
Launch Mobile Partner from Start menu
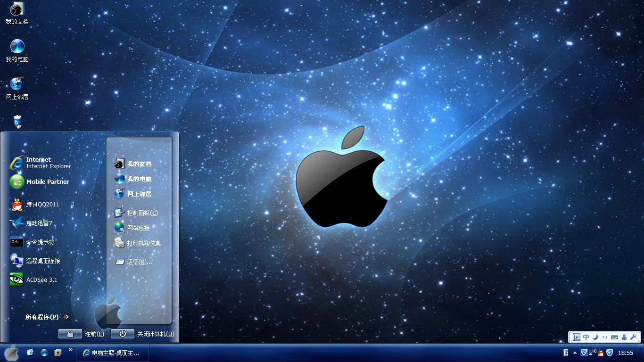pyautogui.click(x=40, y=181)
